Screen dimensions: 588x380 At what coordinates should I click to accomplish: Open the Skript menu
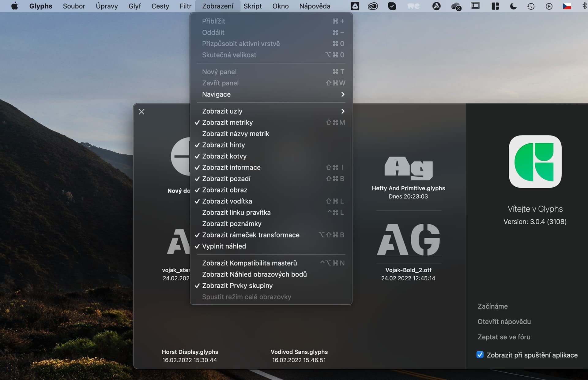(x=252, y=6)
